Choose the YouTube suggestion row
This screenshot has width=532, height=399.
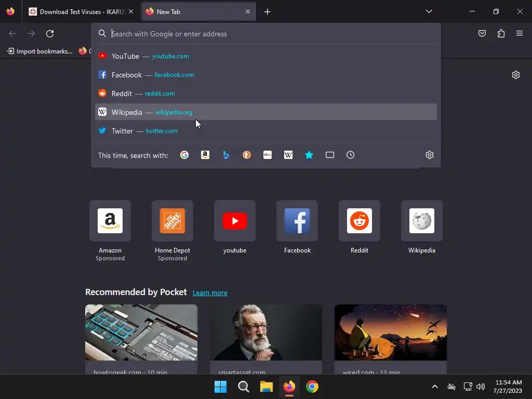[x=266, y=56]
